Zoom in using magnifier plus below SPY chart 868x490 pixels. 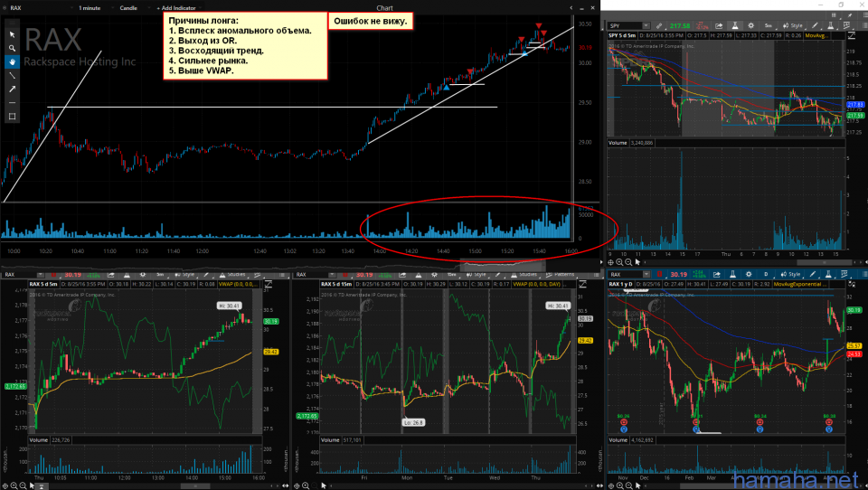click(619, 262)
